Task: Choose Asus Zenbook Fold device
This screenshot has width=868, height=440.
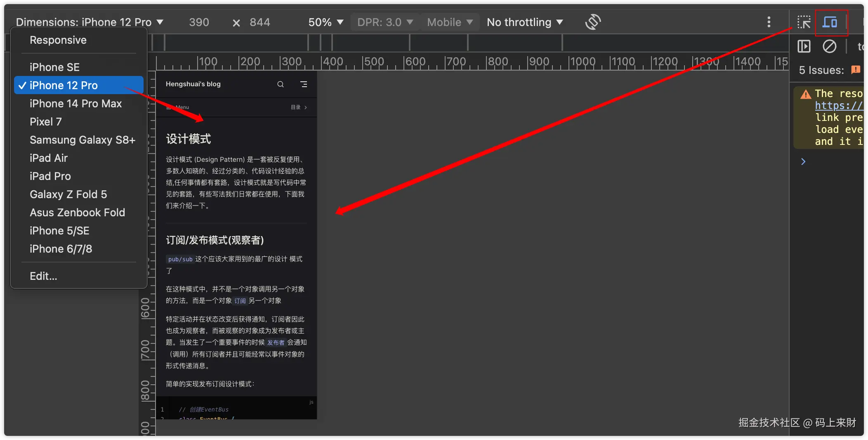Action: 78,213
